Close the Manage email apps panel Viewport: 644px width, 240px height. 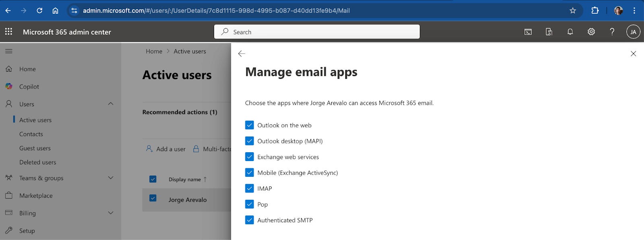click(633, 54)
